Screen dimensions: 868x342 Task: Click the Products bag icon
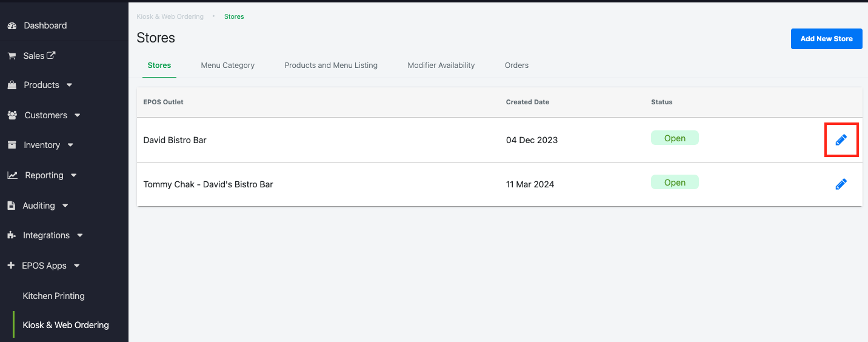click(x=12, y=85)
